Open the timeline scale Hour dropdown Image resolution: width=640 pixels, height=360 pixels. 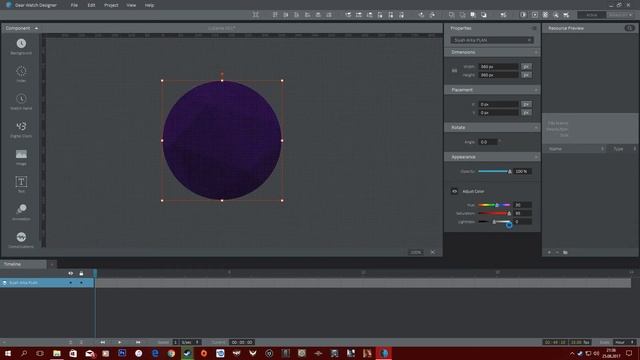(624, 342)
